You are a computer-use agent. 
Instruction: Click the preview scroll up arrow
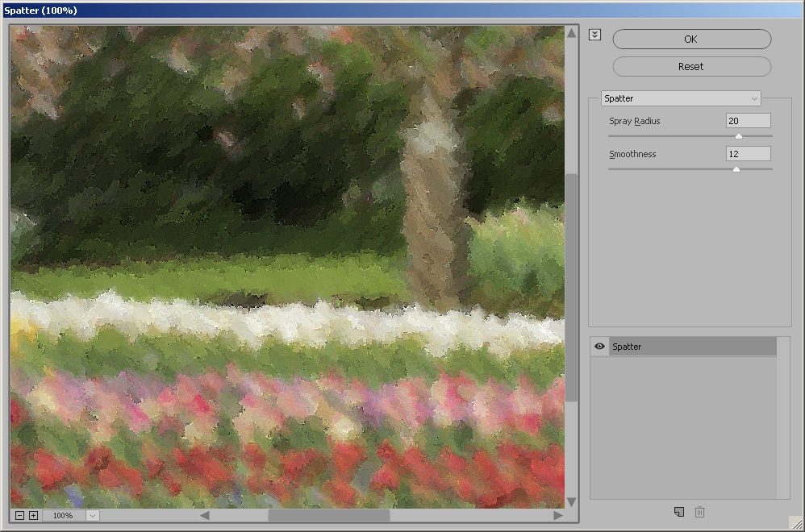pyautogui.click(x=572, y=33)
